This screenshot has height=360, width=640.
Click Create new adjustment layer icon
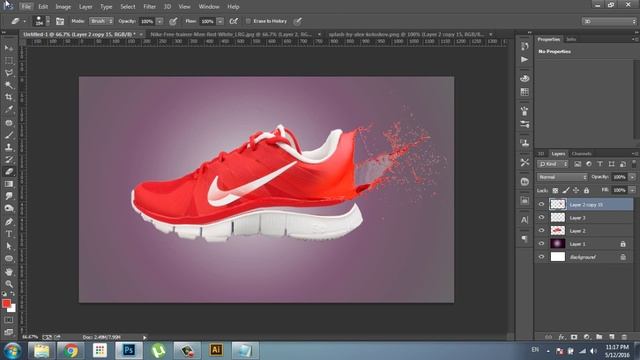point(587,337)
